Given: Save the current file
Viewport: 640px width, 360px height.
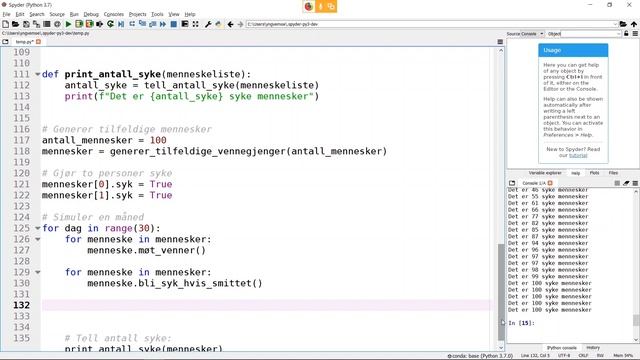Looking at the screenshot, I should [26, 24].
